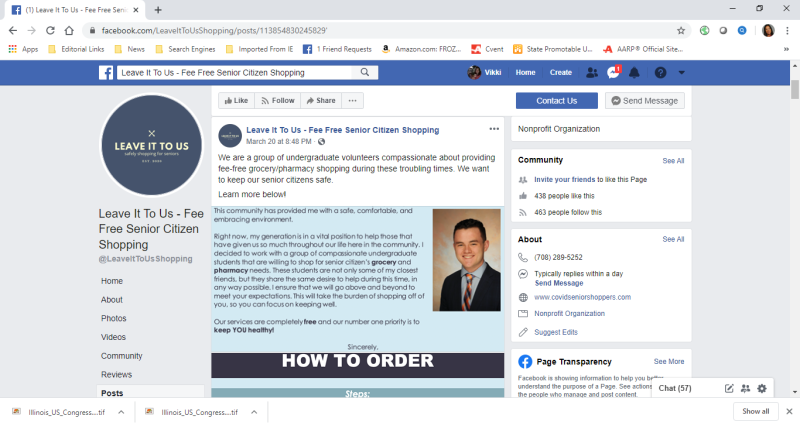Bookmark this page with the star icon
The image size is (800, 426).
pos(681,31)
